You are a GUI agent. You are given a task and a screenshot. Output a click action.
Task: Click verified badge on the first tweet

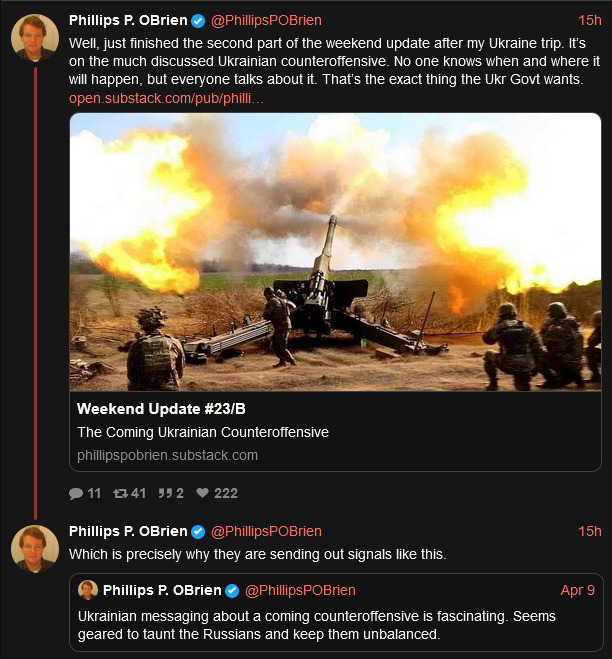198,20
